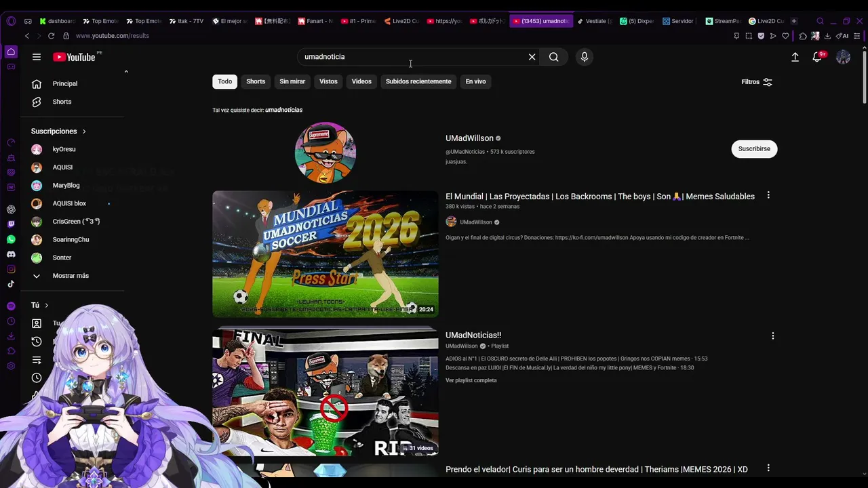Image resolution: width=868 pixels, height=488 pixels.
Task: Open the UMadNoticias!! playlist title
Action: pos(473,335)
